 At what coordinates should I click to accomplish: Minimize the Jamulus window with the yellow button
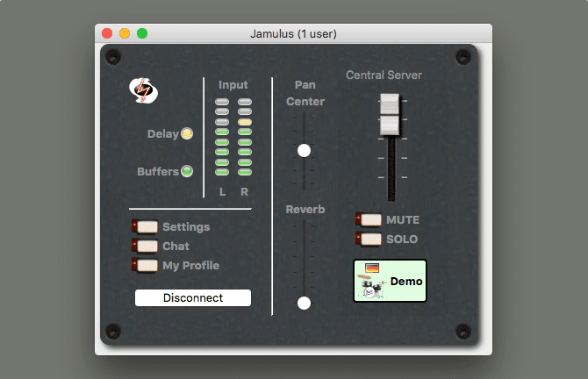(x=125, y=33)
